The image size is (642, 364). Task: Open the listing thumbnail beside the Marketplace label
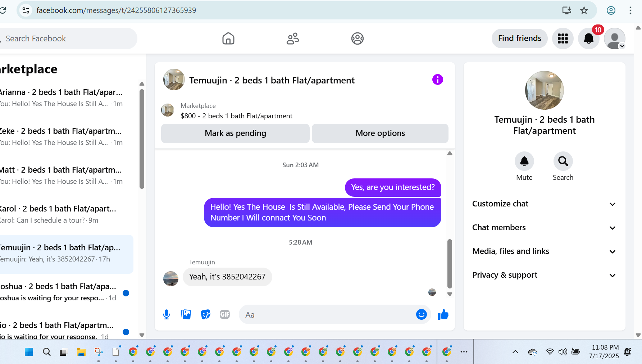click(168, 110)
